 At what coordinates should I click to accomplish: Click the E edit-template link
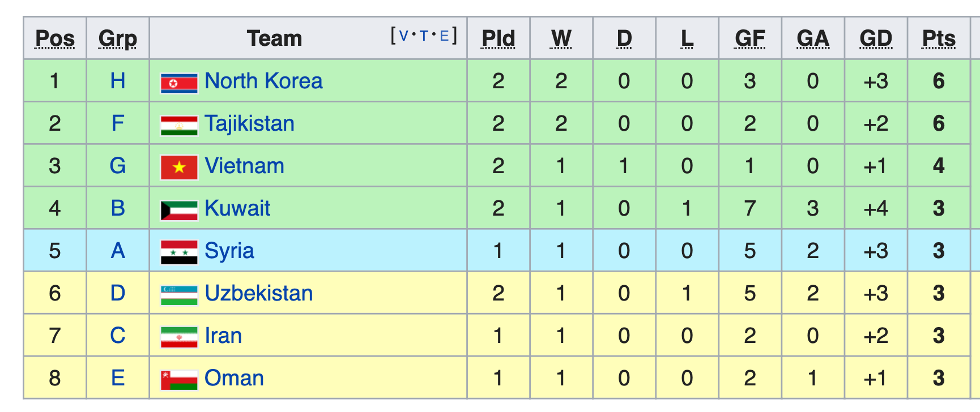tap(444, 36)
